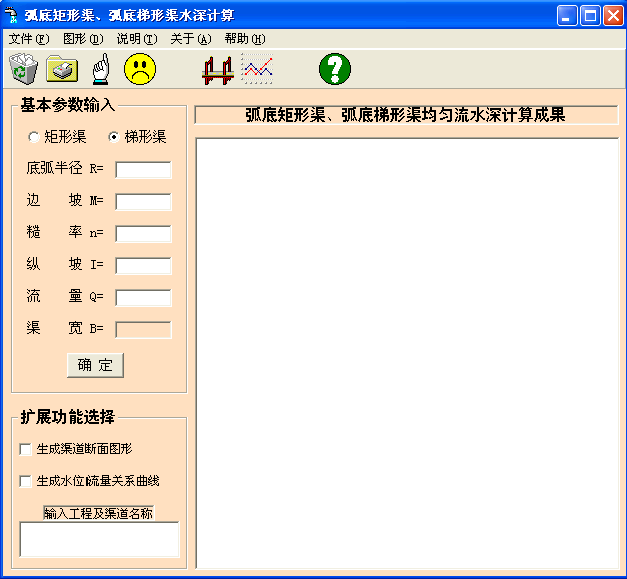The width and height of the screenshot is (627, 579).
Task: Click the 边坡 M= input field
Action: [x=144, y=202]
